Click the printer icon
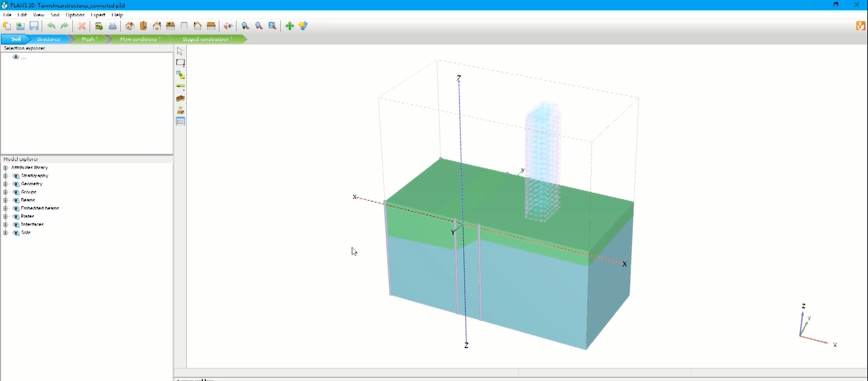 [112, 26]
